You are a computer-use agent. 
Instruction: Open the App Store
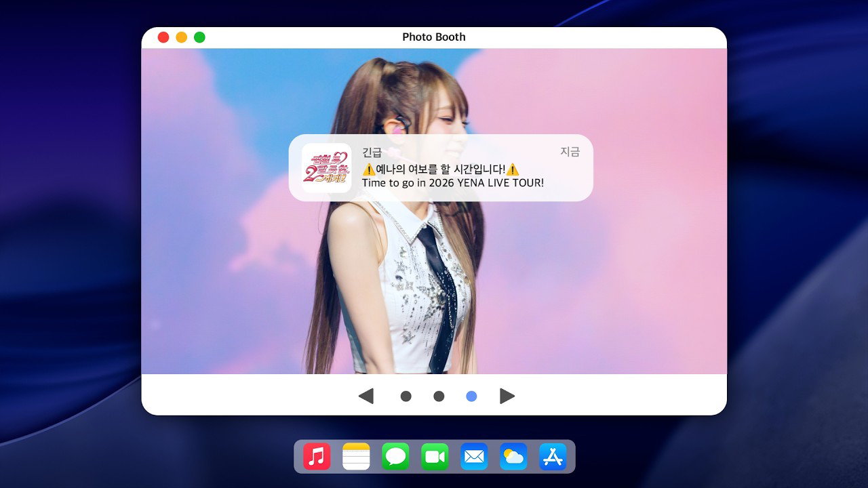point(553,456)
